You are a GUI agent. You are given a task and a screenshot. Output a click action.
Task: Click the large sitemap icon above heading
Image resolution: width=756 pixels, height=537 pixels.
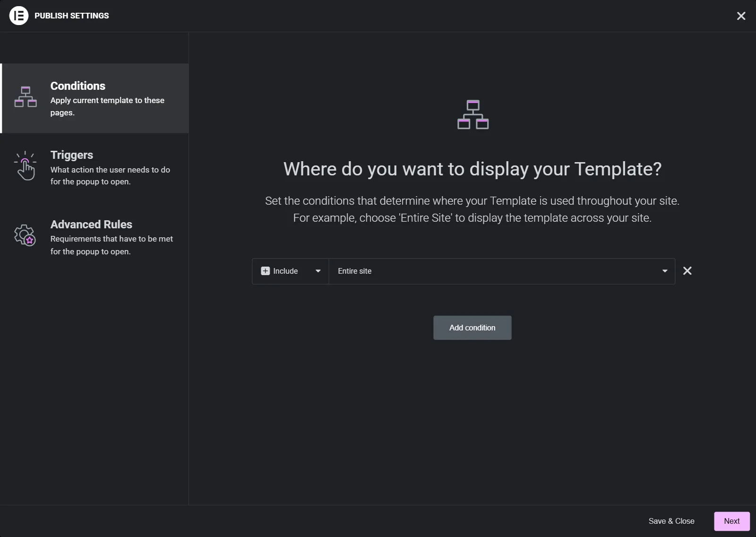point(473,114)
